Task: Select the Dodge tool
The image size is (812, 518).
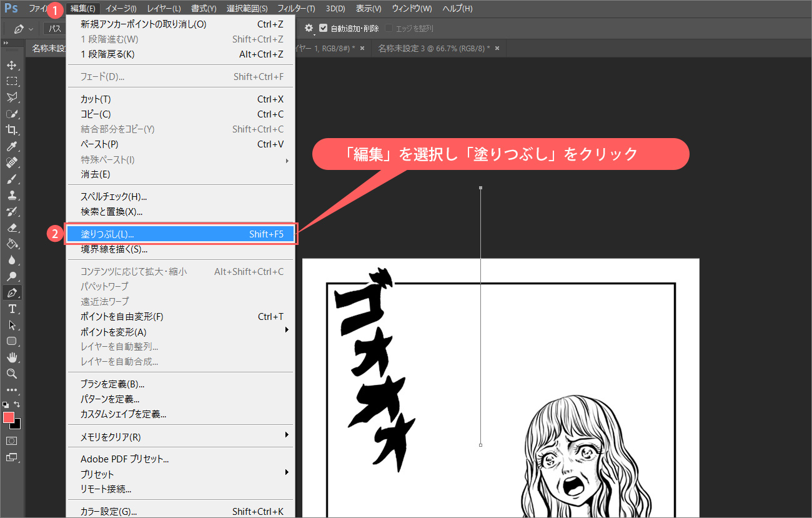Action: pos(11,276)
